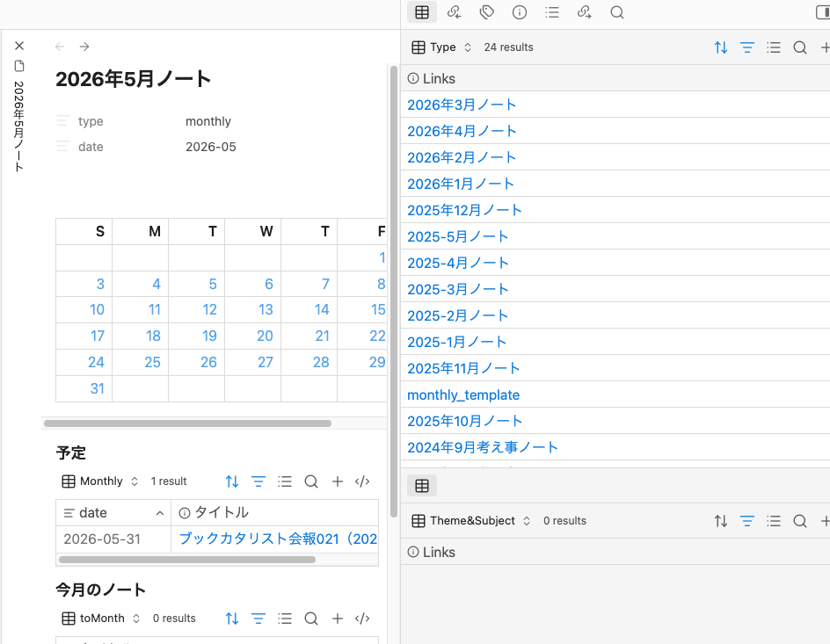This screenshot has width=830, height=644.
Task: Select the lower panel table view tab
Action: click(x=422, y=485)
